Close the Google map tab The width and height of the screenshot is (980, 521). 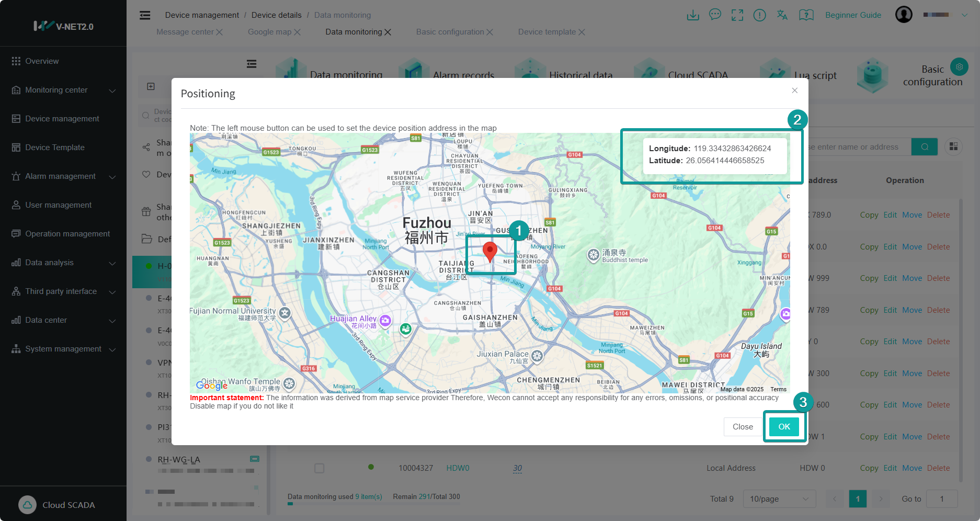297,32
